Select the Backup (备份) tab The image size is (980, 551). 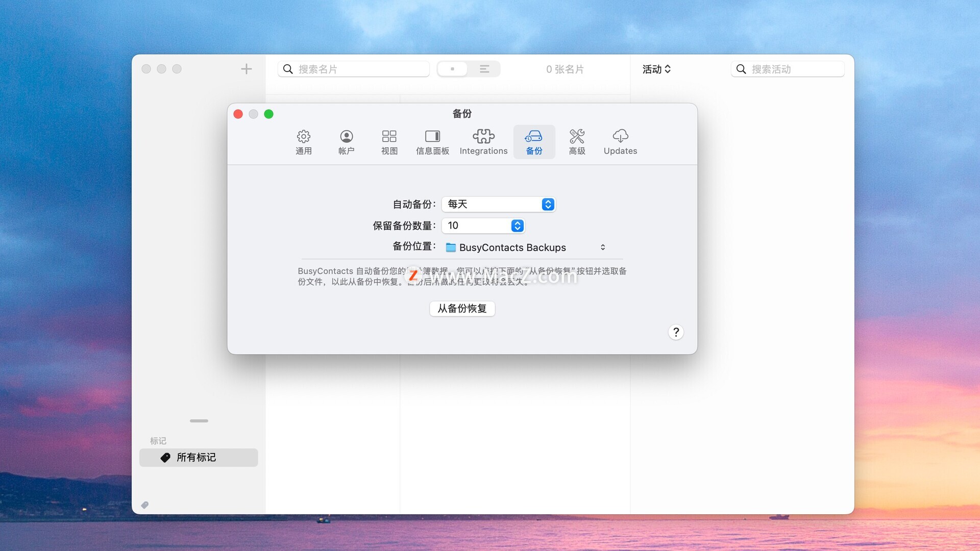(x=534, y=142)
